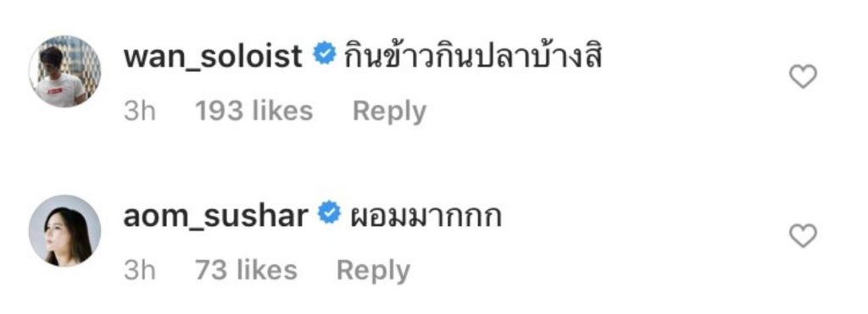Tap the heart beside aom_sushar's comment

pyautogui.click(x=802, y=236)
